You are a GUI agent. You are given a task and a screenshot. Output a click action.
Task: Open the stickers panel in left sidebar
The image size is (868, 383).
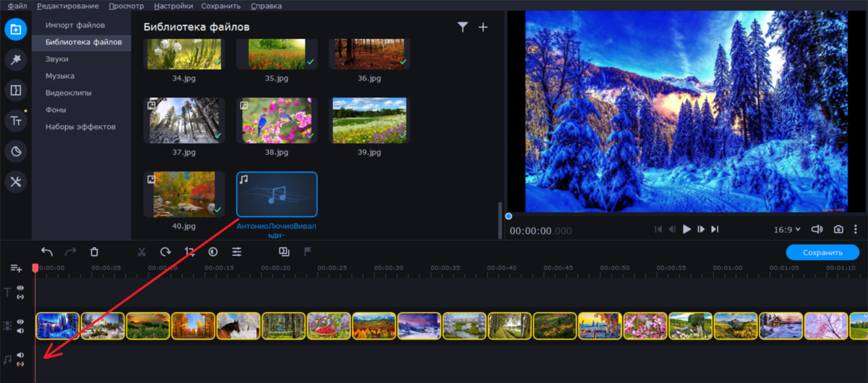pyautogui.click(x=15, y=151)
